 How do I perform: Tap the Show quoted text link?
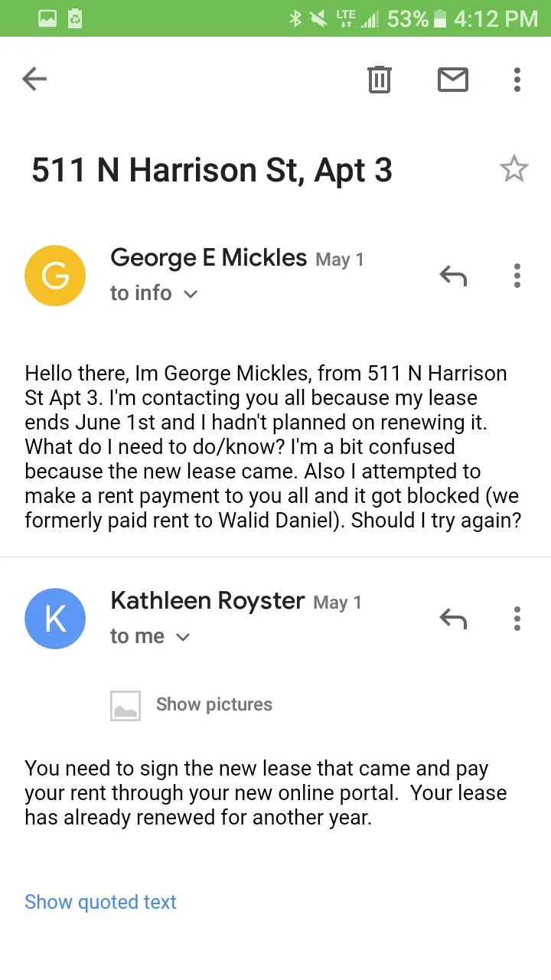coord(100,902)
